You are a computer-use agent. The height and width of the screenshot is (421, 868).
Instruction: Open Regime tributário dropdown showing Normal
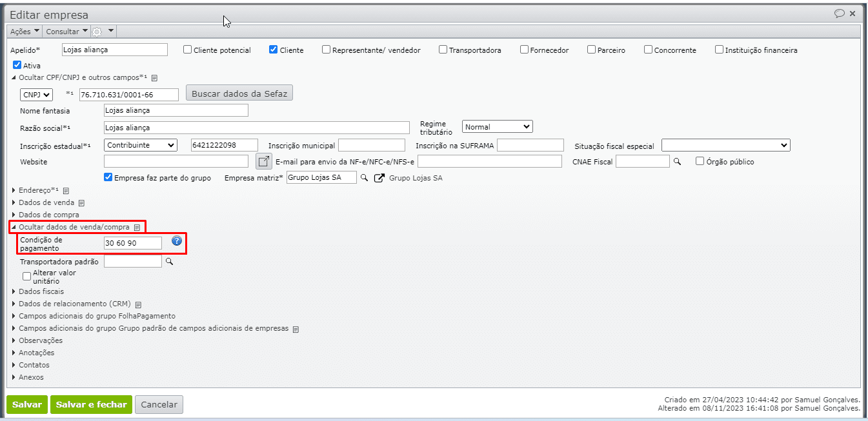498,127
